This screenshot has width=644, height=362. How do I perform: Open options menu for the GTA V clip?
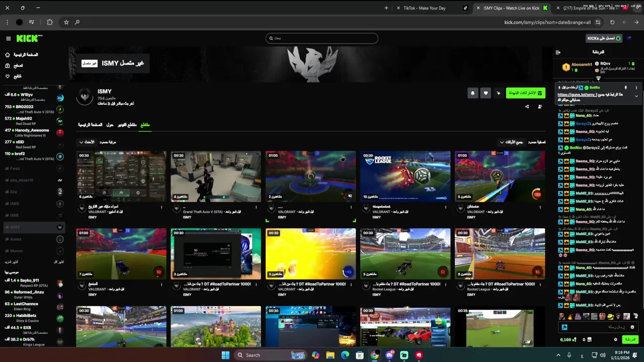pyautogui.click(x=256, y=207)
